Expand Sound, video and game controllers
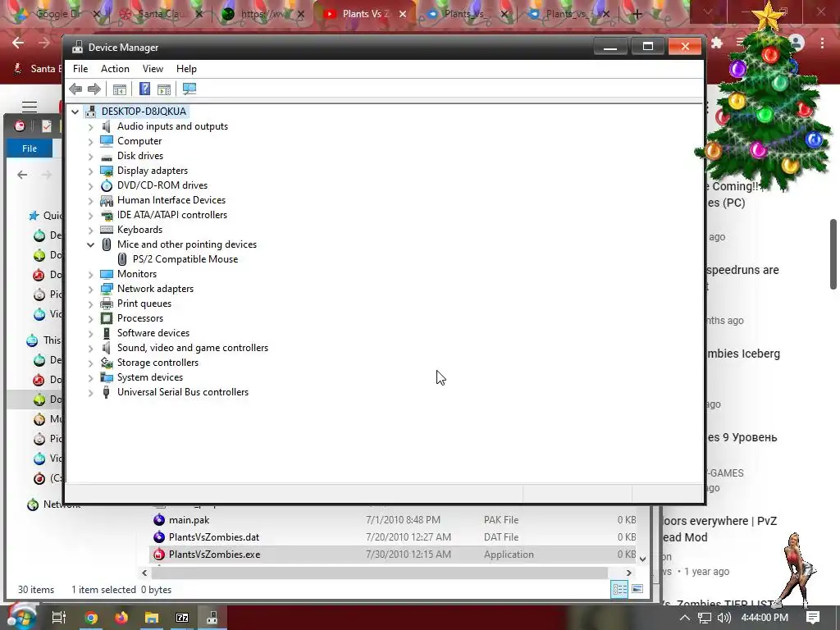The image size is (840, 630). point(90,348)
